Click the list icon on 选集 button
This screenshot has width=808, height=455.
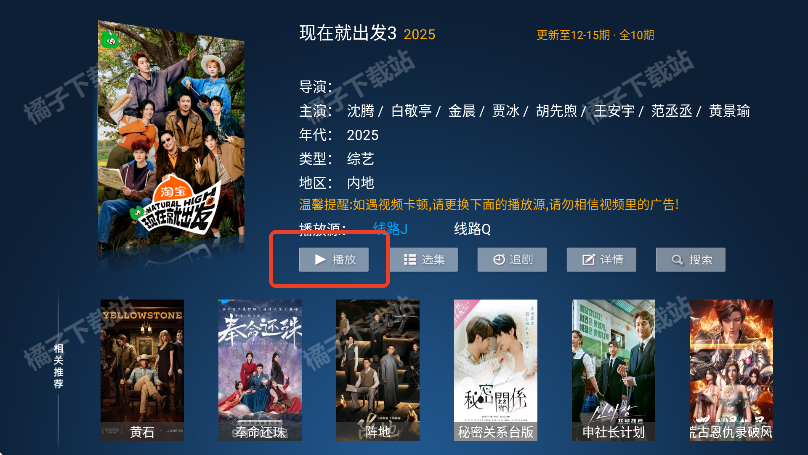click(x=410, y=260)
